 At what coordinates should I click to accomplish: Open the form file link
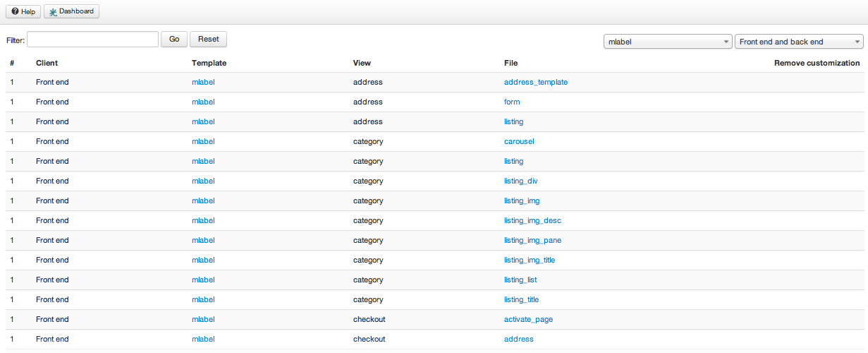pyautogui.click(x=512, y=102)
